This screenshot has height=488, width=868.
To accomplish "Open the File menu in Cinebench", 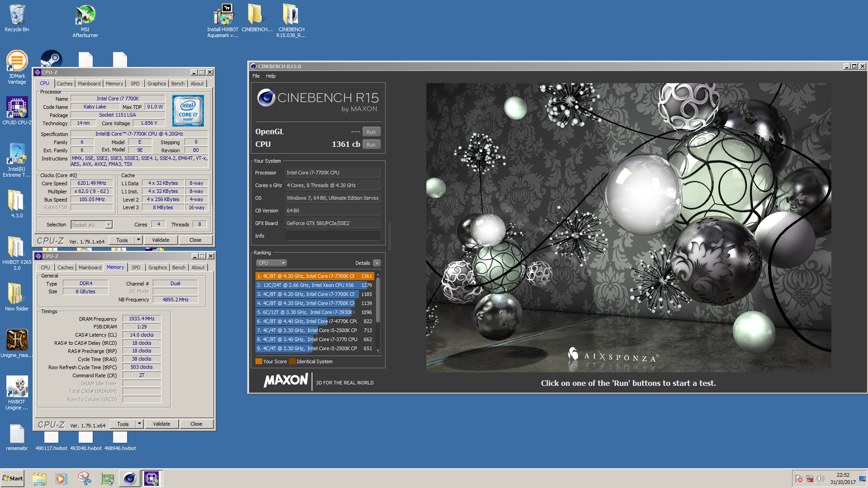I will pos(256,76).
